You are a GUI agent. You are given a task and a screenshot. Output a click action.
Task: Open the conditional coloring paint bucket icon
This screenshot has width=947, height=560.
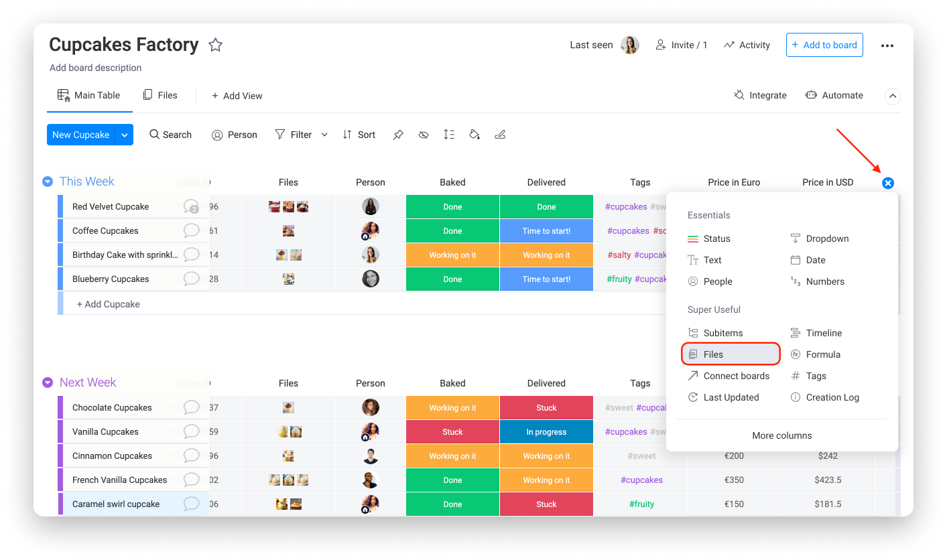(x=475, y=135)
